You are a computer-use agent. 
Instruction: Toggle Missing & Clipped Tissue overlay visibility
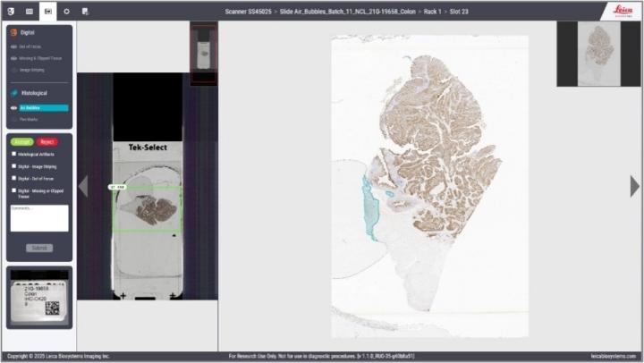pyautogui.click(x=13, y=58)
